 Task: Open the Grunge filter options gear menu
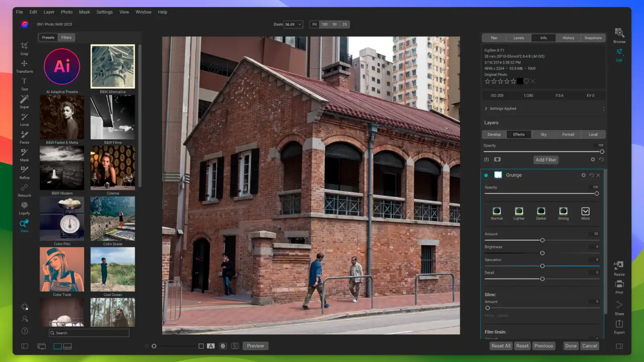click(x=583, y=175)
